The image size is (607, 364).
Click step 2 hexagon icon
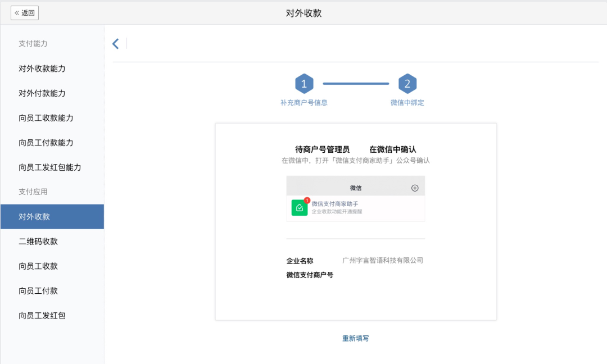[407, 84]
